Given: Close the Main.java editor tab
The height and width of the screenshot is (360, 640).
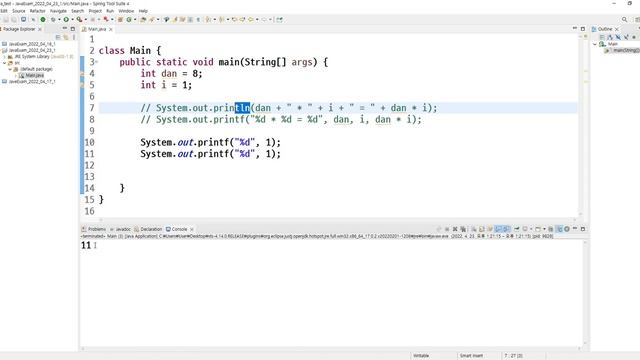Looking at the screenshot, I should click(111, 29).
